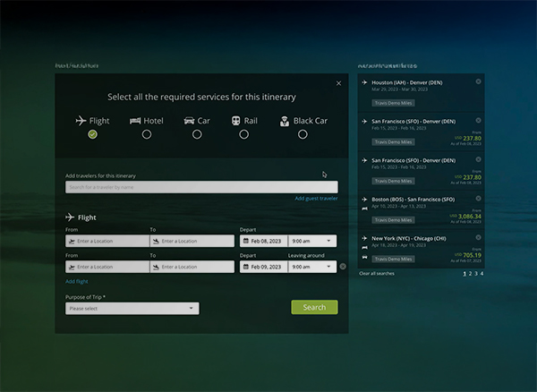Enable the Hotel service checkbox
537x392 pixels.
[x=147, y=134]
